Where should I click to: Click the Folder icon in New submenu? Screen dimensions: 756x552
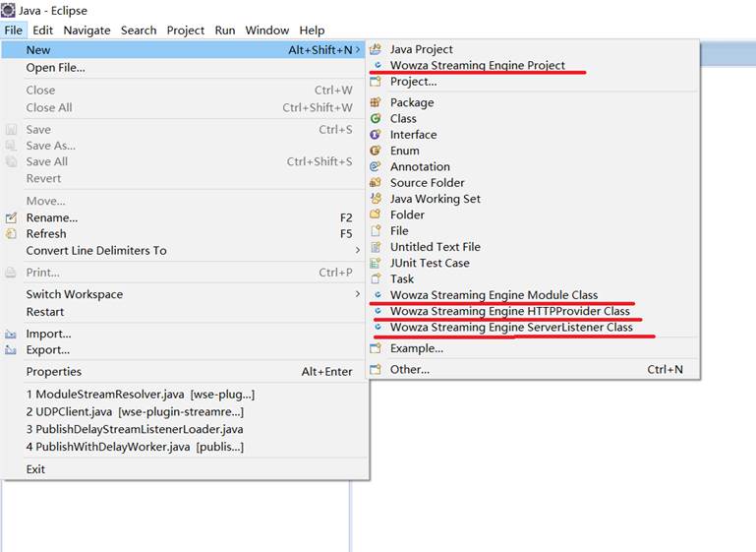pyautogui.click(x=376, y=215)
